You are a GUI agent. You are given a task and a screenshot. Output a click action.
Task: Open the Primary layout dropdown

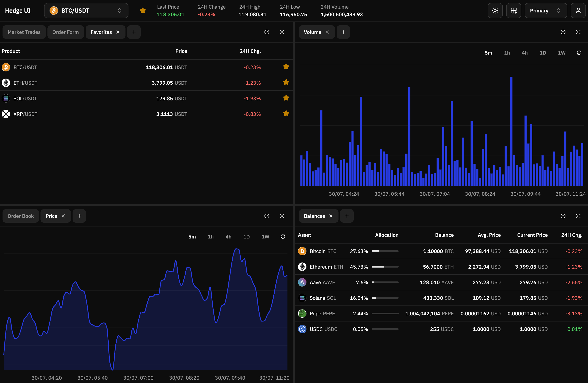coord(546,11)
